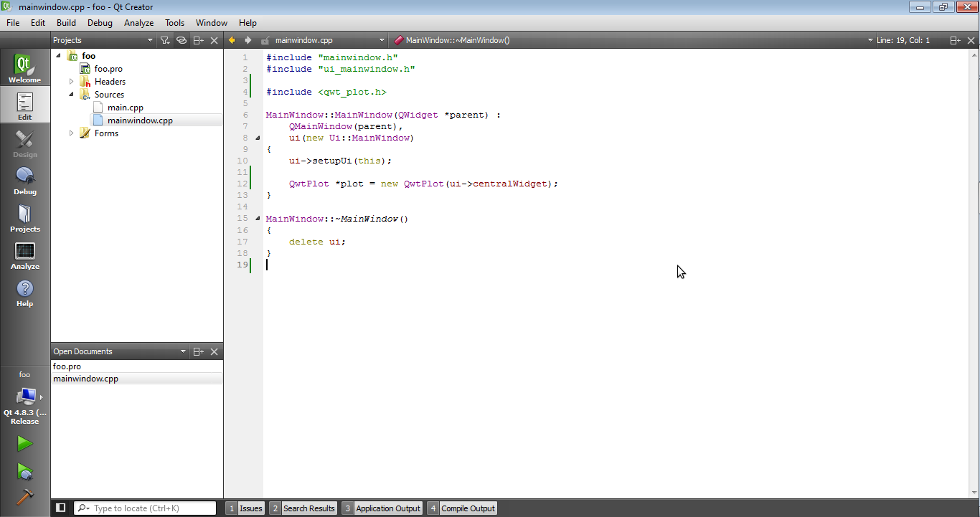980x517 pixels.
Task: Show the Issues output pane
Action: coord(245,508)
